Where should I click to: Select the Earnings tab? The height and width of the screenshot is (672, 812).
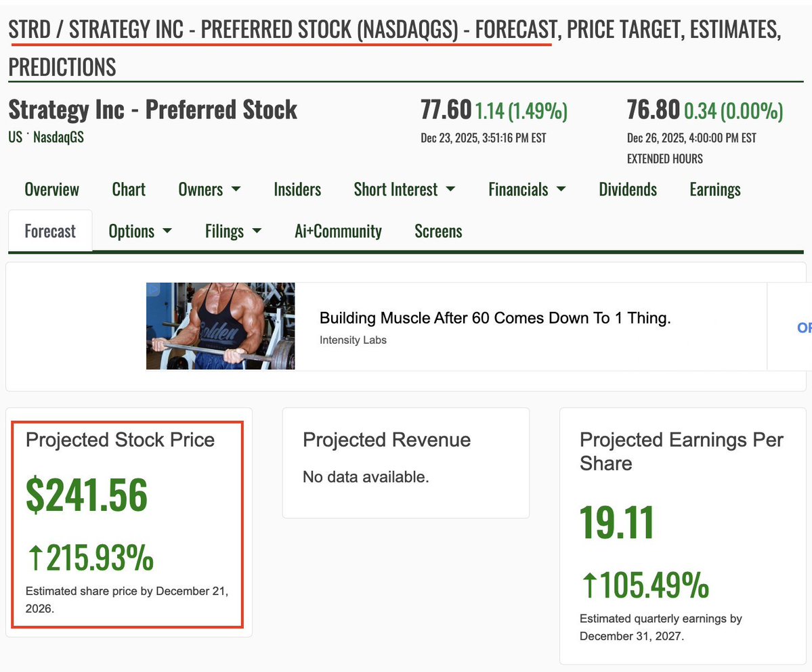[715, 189]
